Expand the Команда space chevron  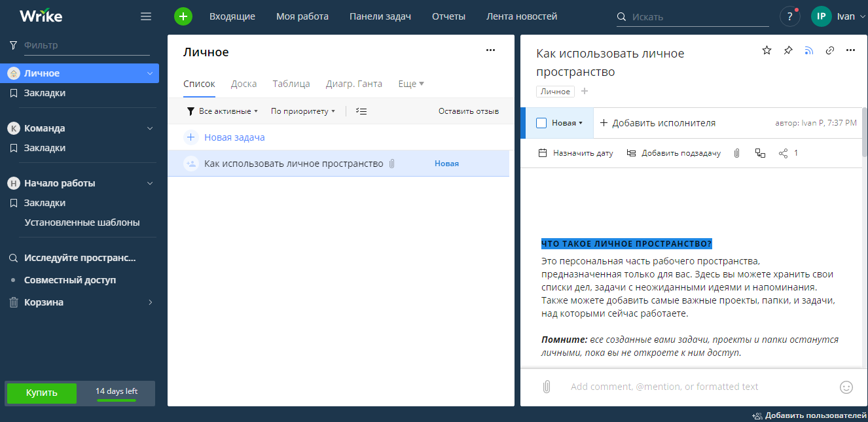point(150,128)
